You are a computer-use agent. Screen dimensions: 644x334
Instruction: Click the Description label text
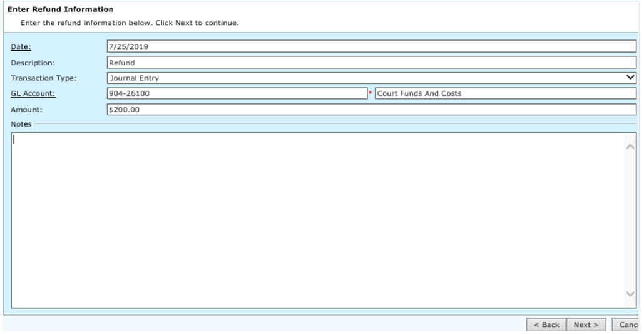pyautogui.click(x=33, y=63)
